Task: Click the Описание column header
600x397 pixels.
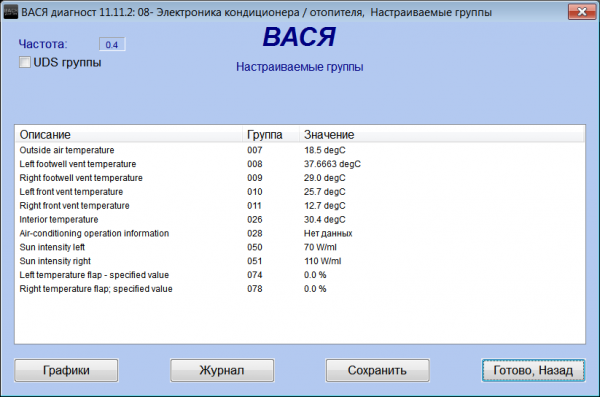Action: (129, 134)
